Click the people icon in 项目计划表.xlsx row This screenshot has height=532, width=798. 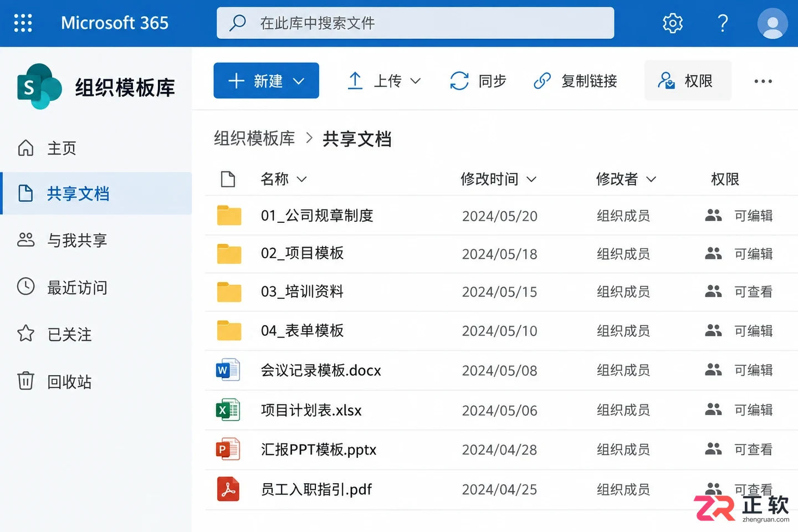(x=713, y=410)
